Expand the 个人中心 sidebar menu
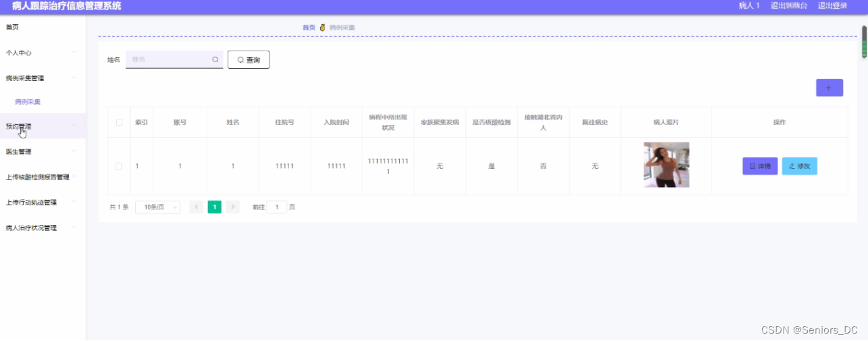The image size is (868, 341). [x=43, y=53]
